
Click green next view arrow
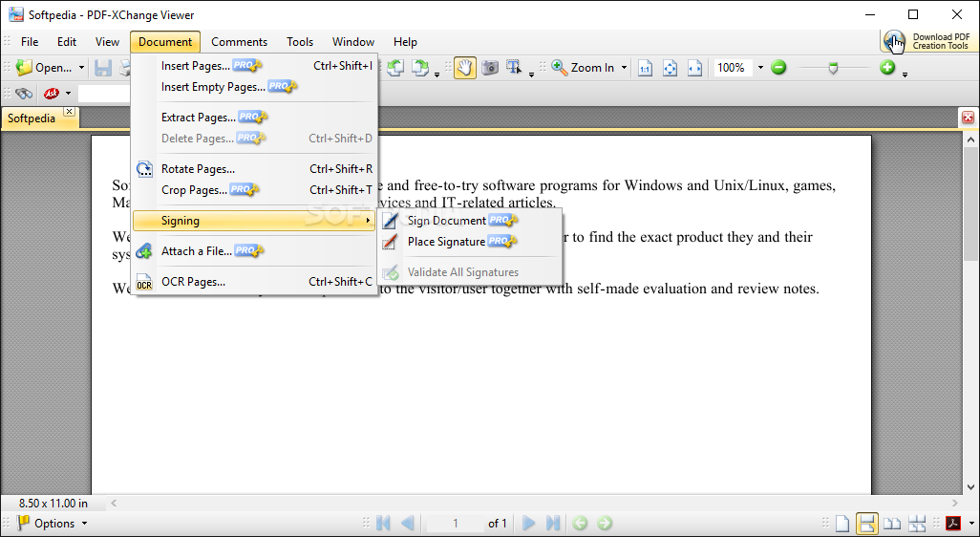(605, 524)
